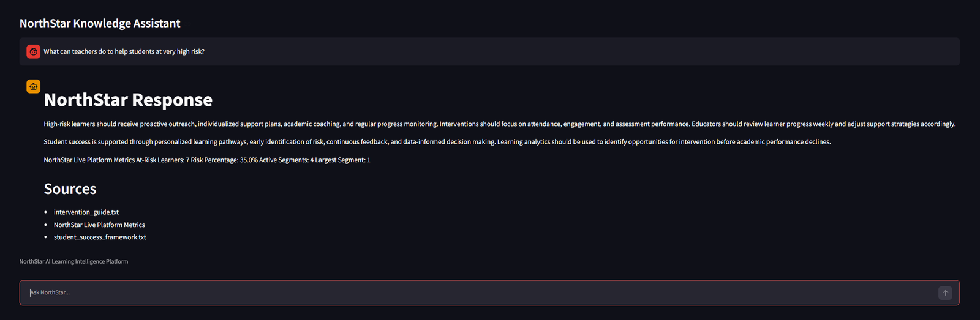This screenshot has height=320, width=980.
Task: Focus the Ask NorthStar input field
Action: pyautogui.click(x=483, y=292)
